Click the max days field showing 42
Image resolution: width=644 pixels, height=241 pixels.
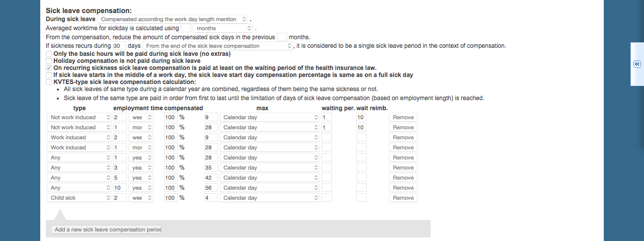coord(210,178)
